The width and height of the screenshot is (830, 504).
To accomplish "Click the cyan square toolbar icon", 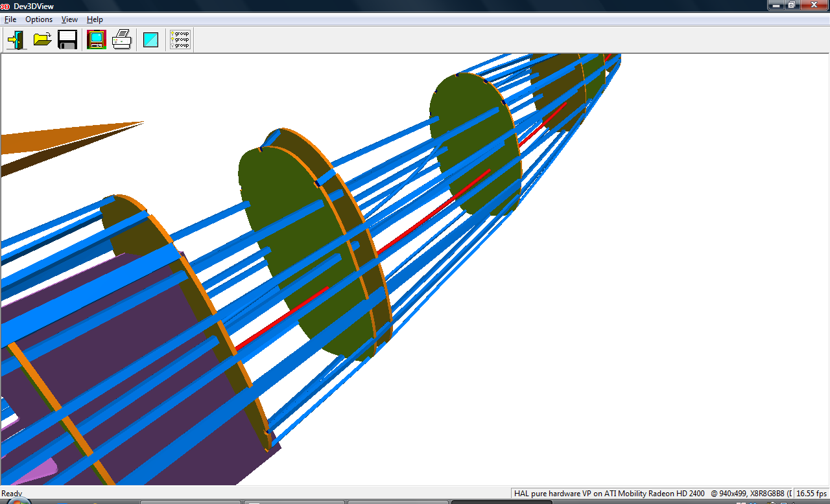I will tap(150, 40).
